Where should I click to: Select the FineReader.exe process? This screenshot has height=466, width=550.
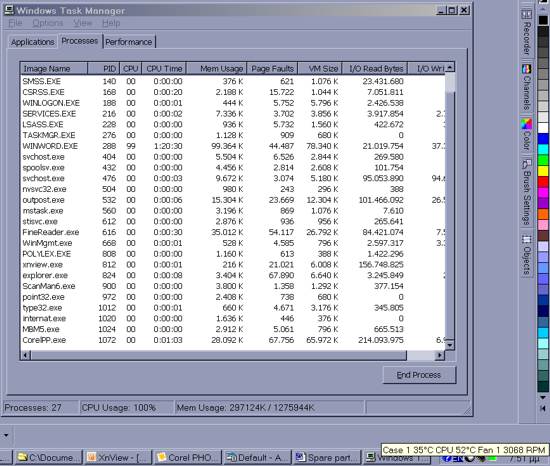tap(233, 232)
